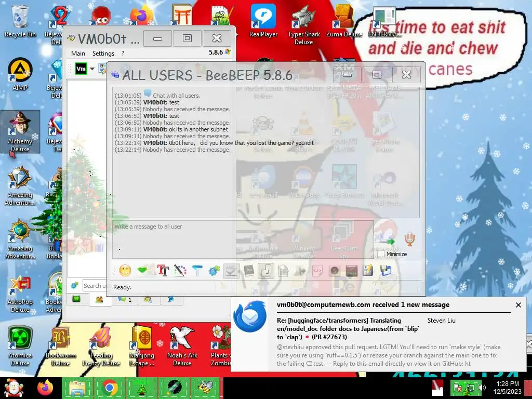The height and width of the screenshot is (399, 532).
Task: Dismiss the Thunderbird new message notification
Action: [518, 305]
